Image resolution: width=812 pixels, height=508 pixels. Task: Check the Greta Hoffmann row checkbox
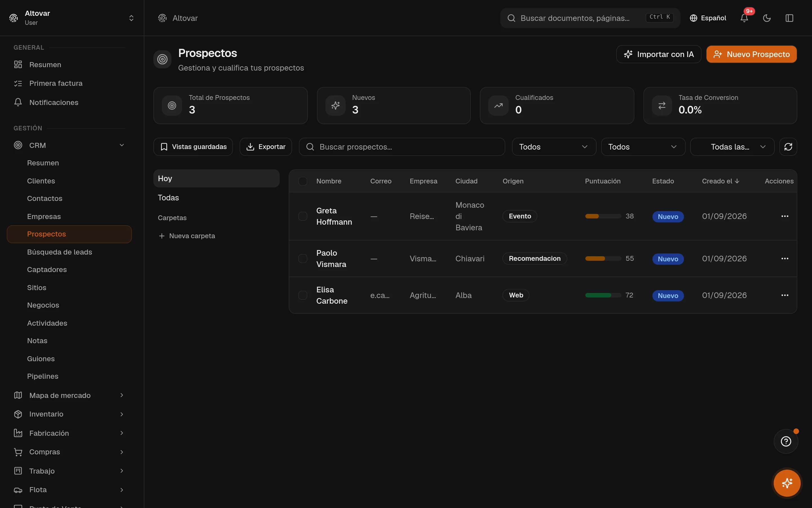point(303,216)
